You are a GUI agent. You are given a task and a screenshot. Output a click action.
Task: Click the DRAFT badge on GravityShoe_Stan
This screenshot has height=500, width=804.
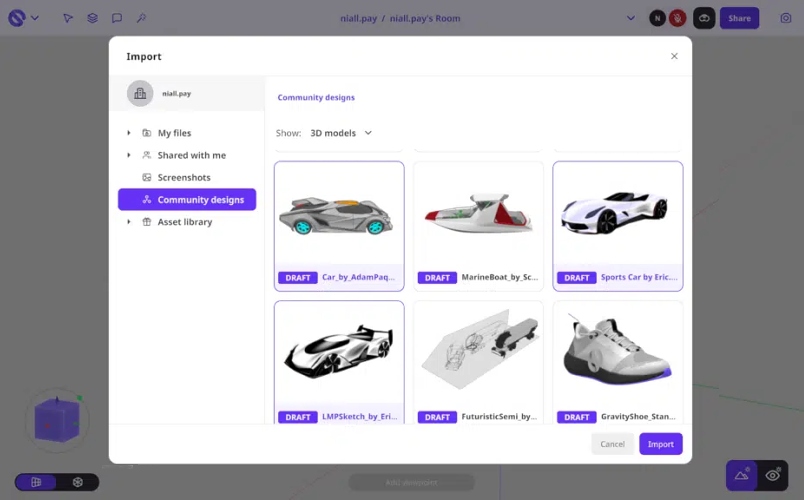(577, 417)
